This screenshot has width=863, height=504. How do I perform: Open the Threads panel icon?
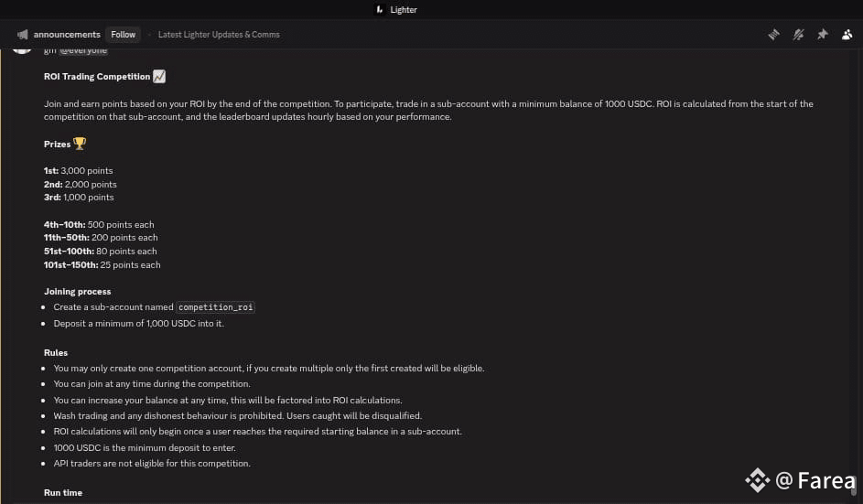(x=774, y=35)
